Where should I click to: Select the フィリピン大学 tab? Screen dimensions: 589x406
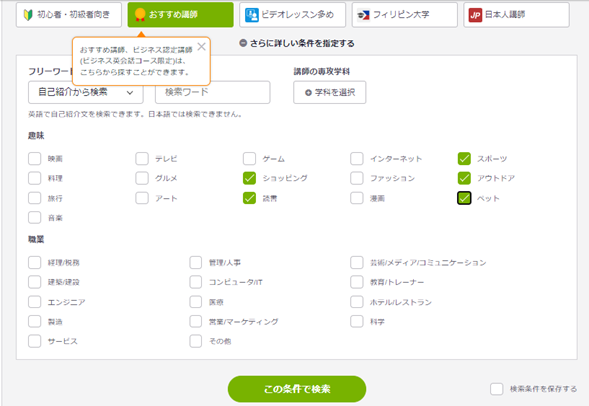[405, 15]
